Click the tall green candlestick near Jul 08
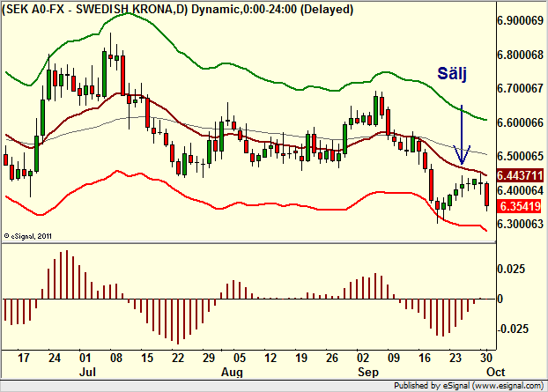This screenshot has height=392, width=548. (x=104, y=74)
